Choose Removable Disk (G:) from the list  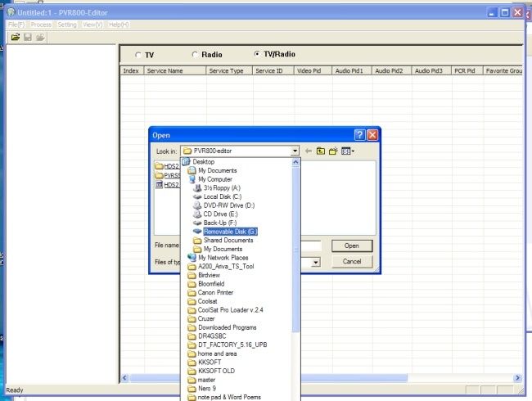pos(230,232)
